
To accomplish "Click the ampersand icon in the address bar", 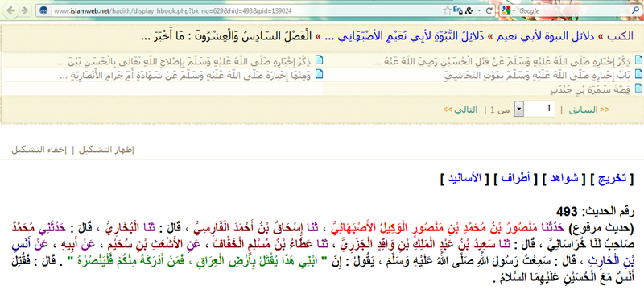I will 469,11.
